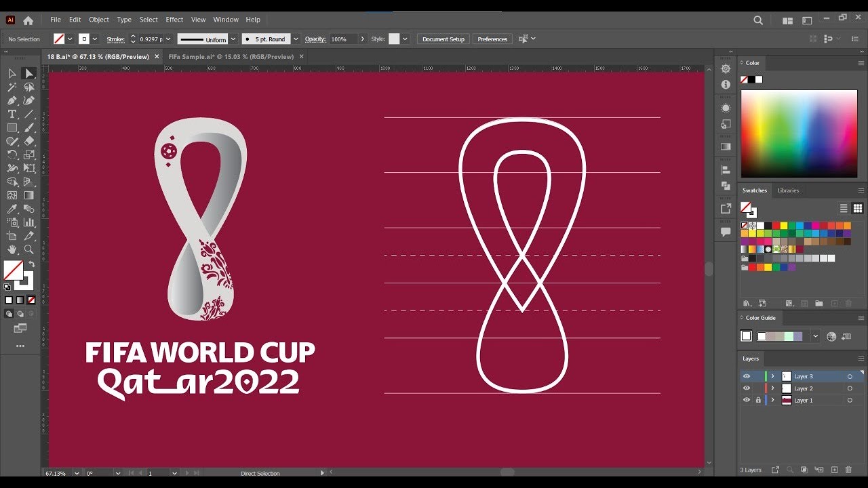Hide Layer 2 using eye icon
Viewport: 868px width, 488px height.
[747, 388]
